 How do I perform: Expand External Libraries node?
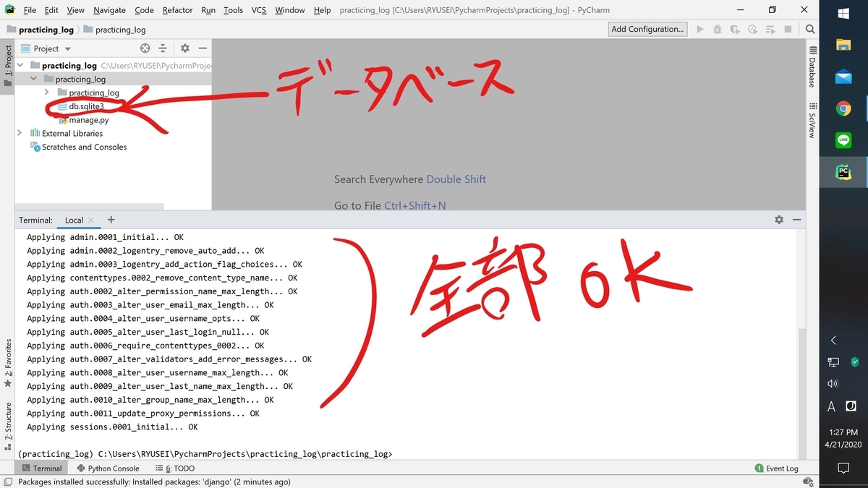(x=20, y=133)
